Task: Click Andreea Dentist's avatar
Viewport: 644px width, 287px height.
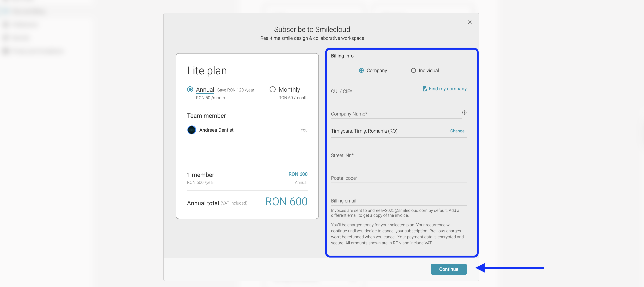Action: (192, 130)
